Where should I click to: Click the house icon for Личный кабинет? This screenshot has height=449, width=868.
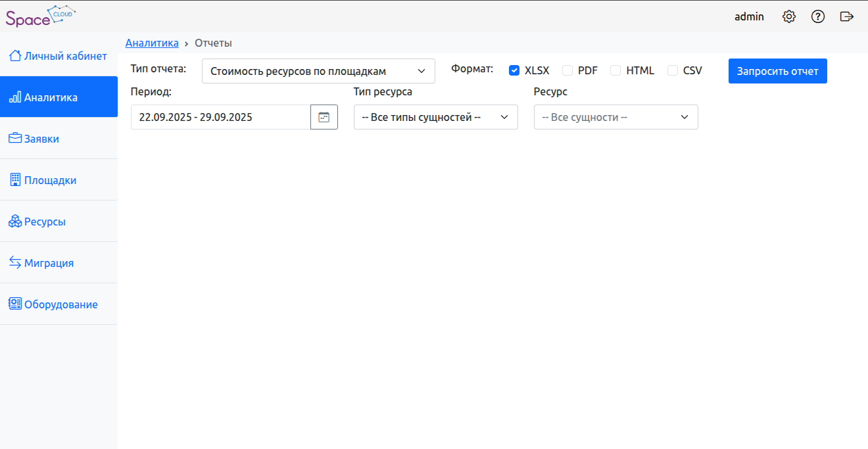[x=14, y=56]
